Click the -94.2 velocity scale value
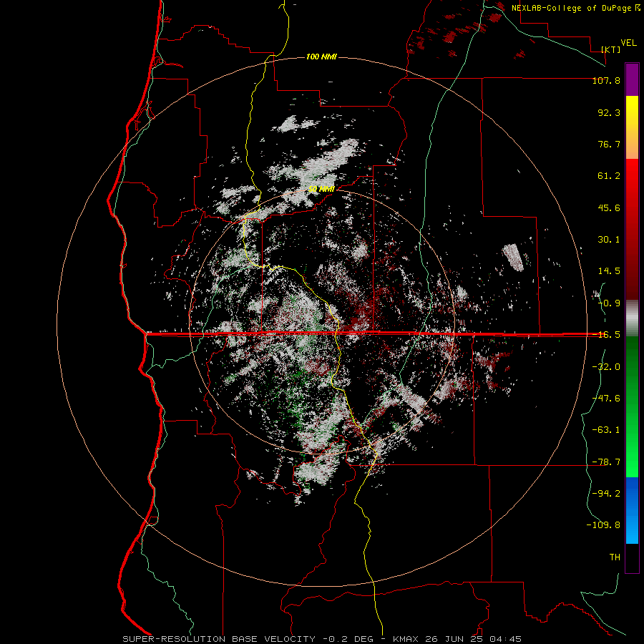This screenshot has width=644, height=644. point(606,493)
